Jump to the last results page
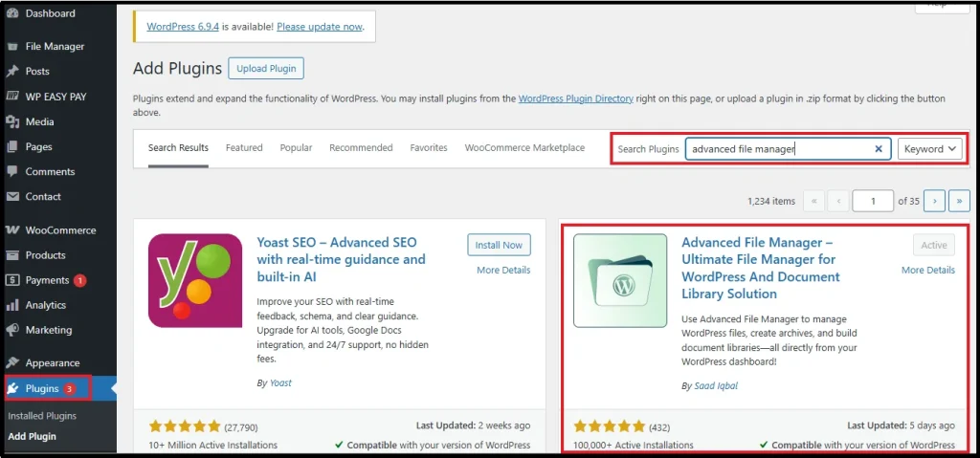Viewport: 980px width, 458px height. [x=959, y=201]
